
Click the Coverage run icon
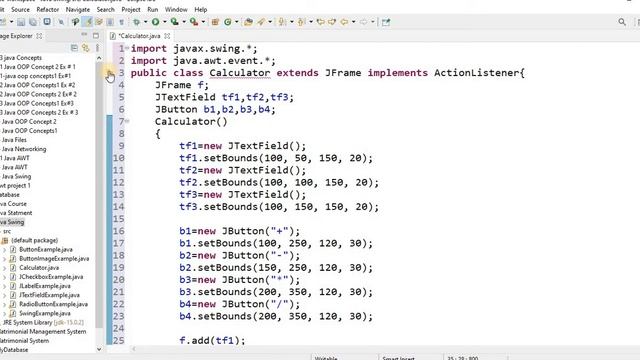pyautogui.click(x=175, y=22)
